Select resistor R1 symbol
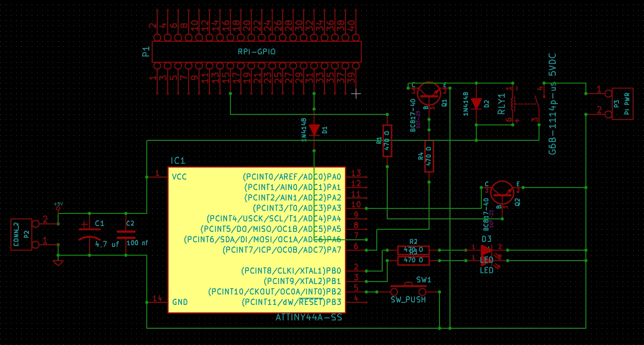Screen dimensions: 644x345 387,141
